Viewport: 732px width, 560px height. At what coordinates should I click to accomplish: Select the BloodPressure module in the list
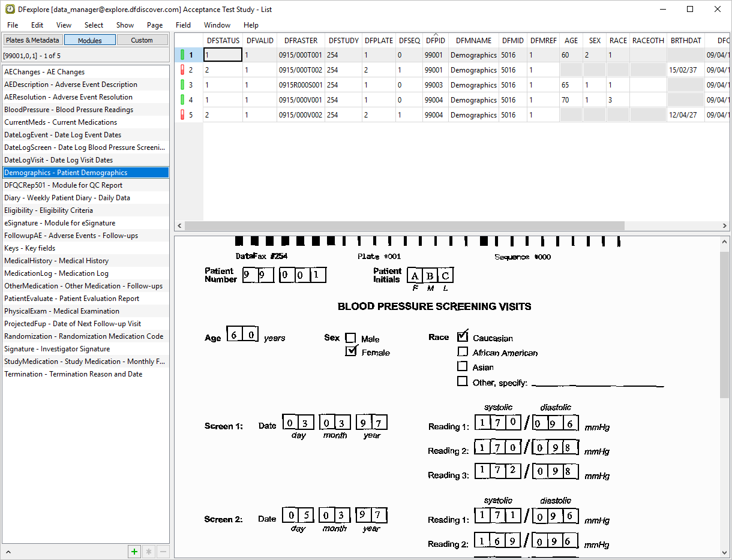tap(68, 110)
